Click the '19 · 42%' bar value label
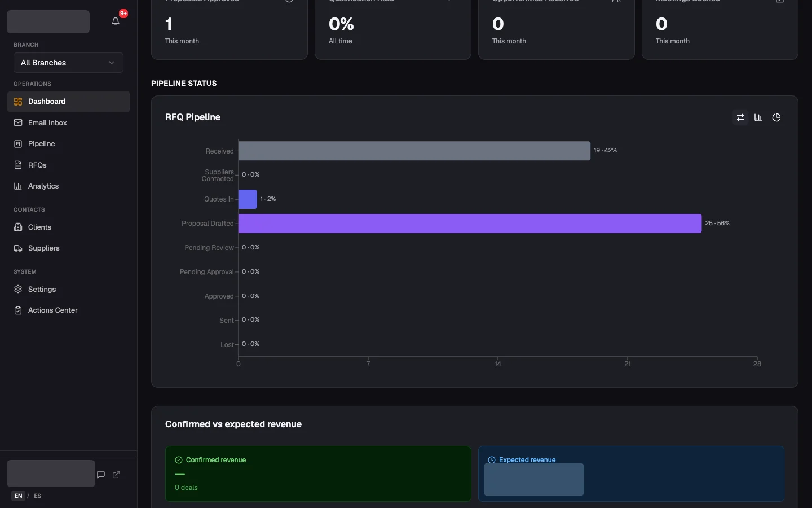This screenshot has width=812, height=508. pos(605,151)
